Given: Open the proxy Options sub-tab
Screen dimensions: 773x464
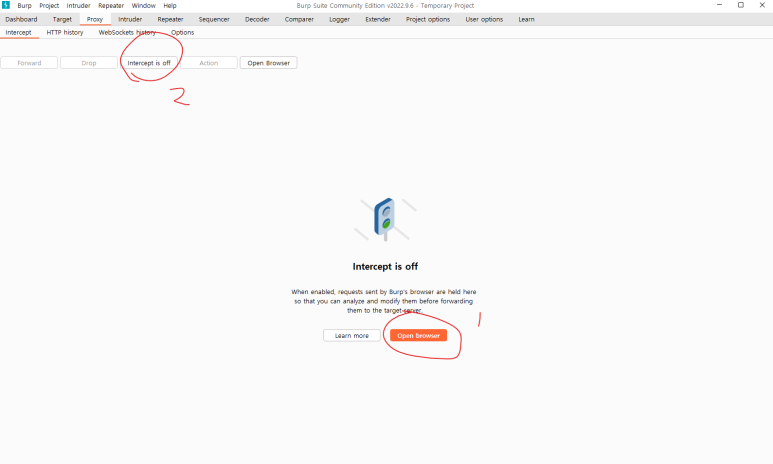Looking at the screenshot, I should click(182, 33).
